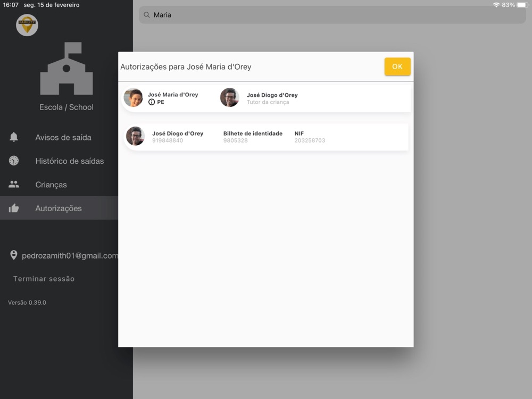Click the dialog title Autorizações para José Maria d'Orey
Viewport: 532px width, 399px height.
click(x=186, y=67)
